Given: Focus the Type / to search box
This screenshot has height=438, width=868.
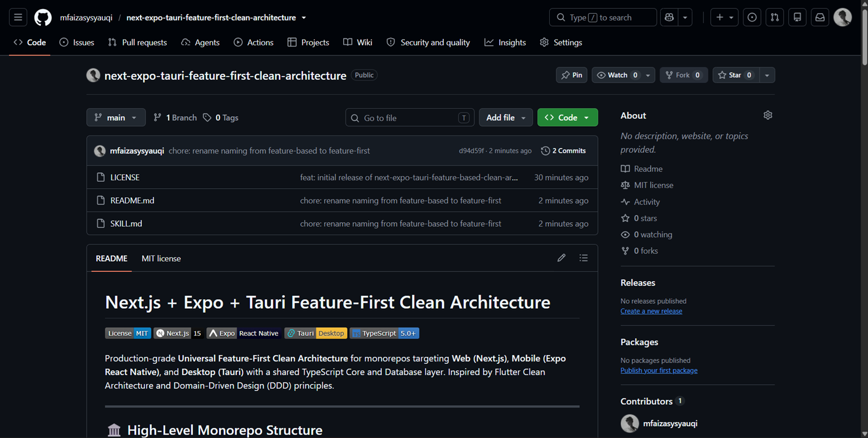Looking at the screenshot, I should (x=603, y=18).
